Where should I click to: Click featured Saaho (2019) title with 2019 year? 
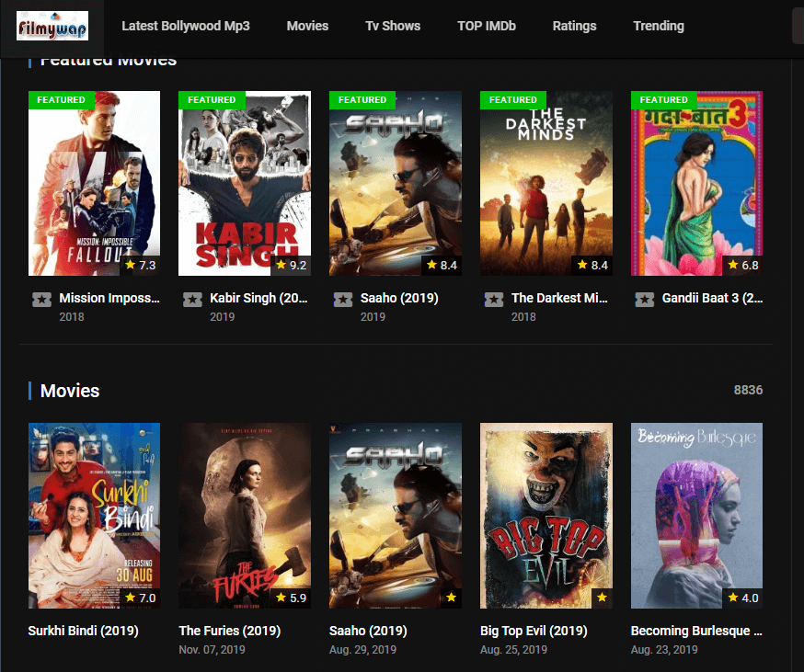(399, 298)
